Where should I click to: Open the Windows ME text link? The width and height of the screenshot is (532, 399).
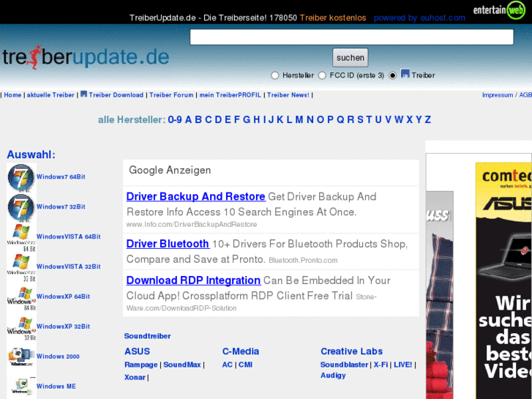tap(56, 386)
